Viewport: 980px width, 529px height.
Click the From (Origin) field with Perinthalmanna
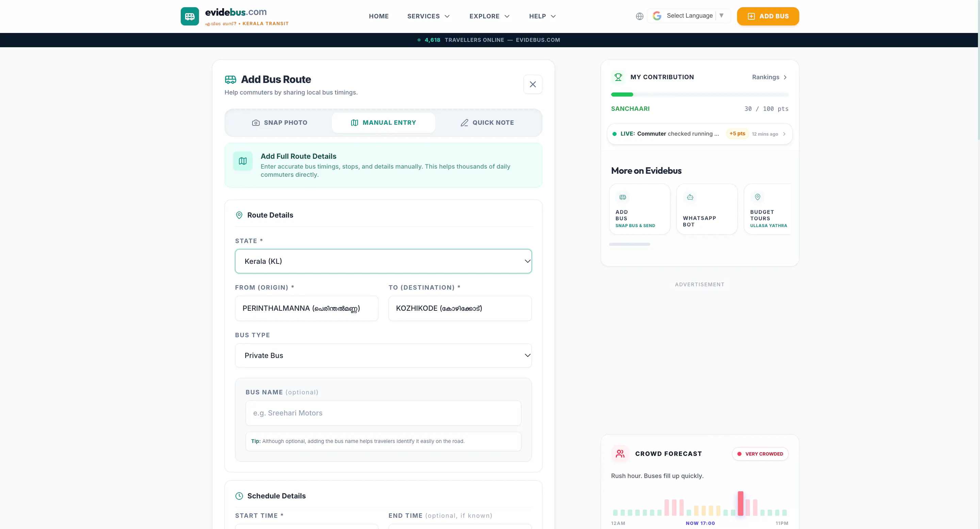click(306, 308)
